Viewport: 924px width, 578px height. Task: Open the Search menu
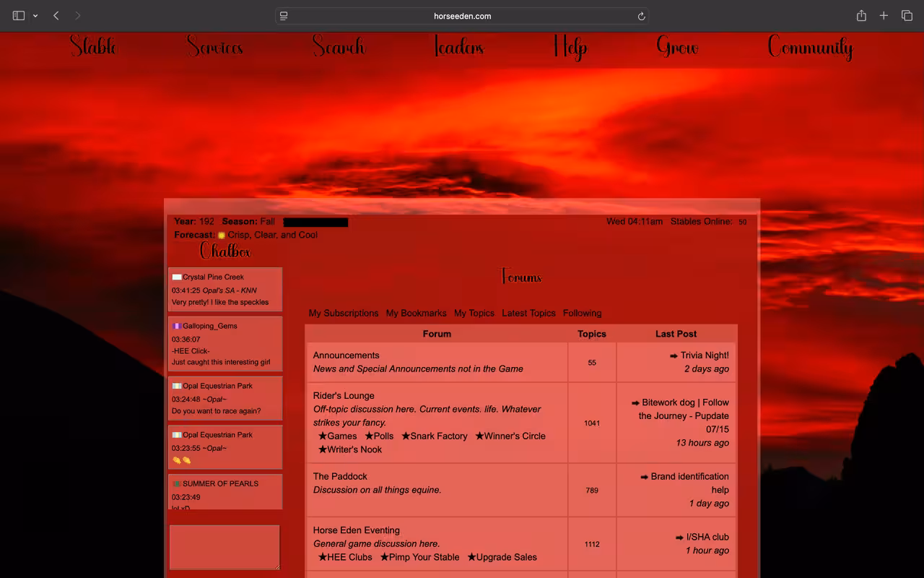(x=339, y=47)
